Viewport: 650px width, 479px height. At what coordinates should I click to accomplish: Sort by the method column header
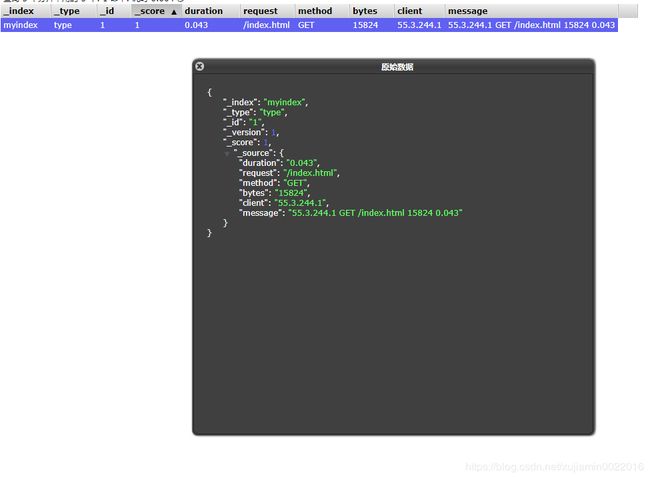pos(322,11)
